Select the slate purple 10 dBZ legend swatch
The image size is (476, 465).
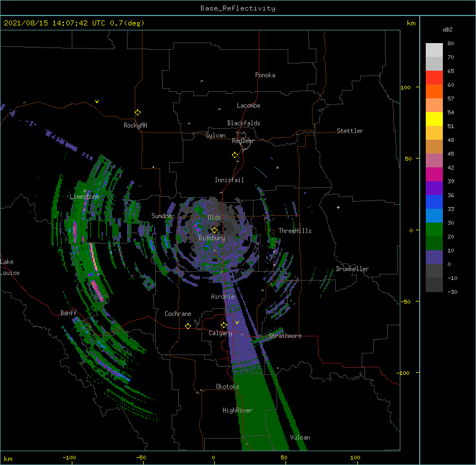pos(434,257)
